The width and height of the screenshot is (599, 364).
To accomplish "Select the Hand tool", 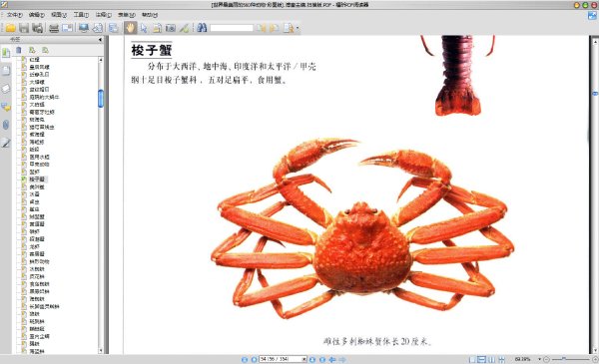I will click(130, 28).
